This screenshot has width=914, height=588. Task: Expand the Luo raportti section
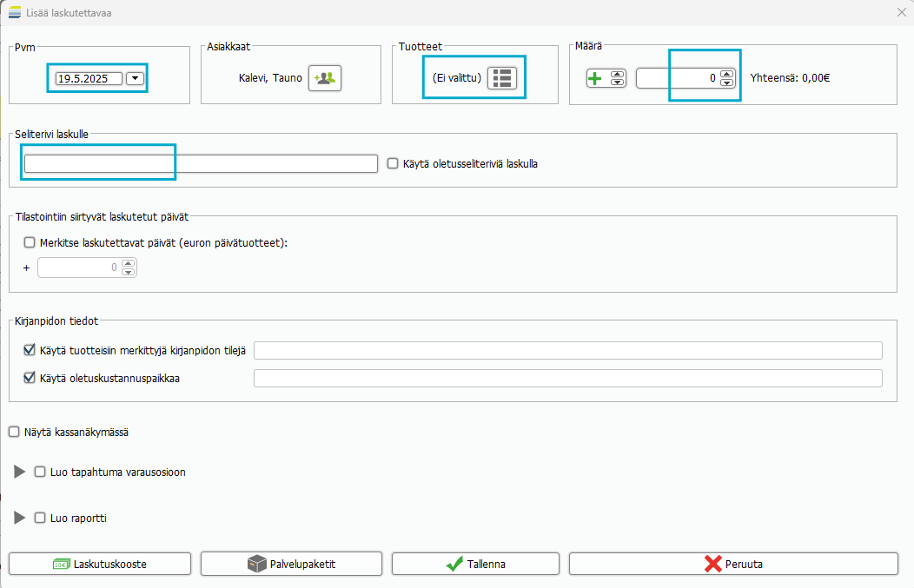pyautogui.click(x=20, y=518)
